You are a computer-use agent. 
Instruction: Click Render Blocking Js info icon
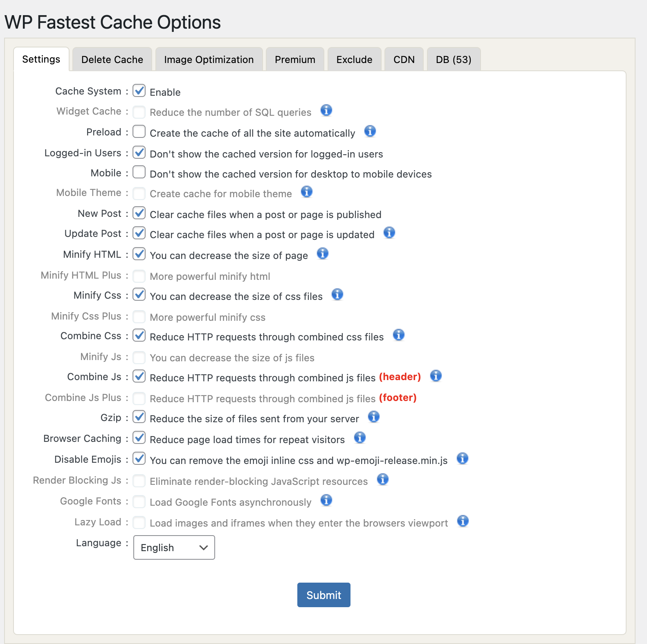tap(383, 480)
